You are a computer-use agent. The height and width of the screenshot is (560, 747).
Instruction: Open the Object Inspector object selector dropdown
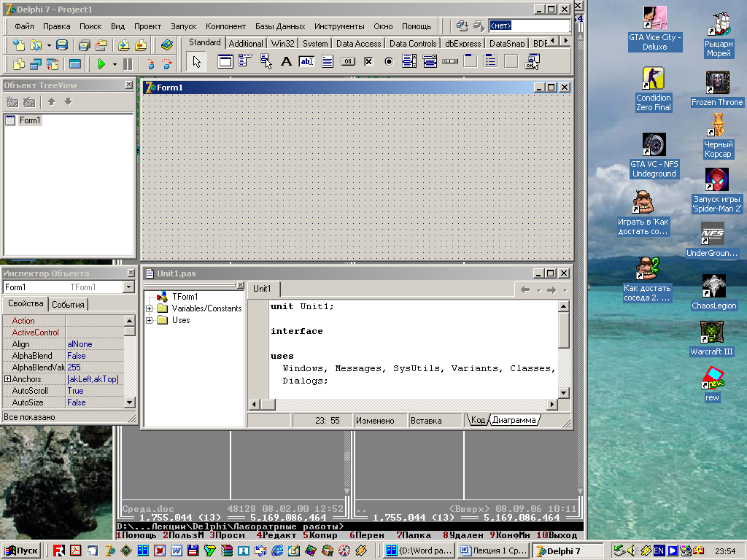pyautogui.click(x=128, y=287)
